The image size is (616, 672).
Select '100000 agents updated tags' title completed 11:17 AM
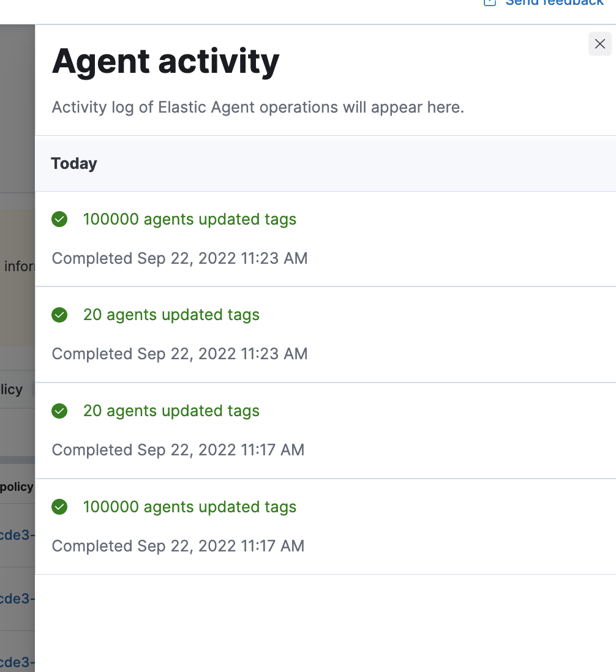coord(189,507)
